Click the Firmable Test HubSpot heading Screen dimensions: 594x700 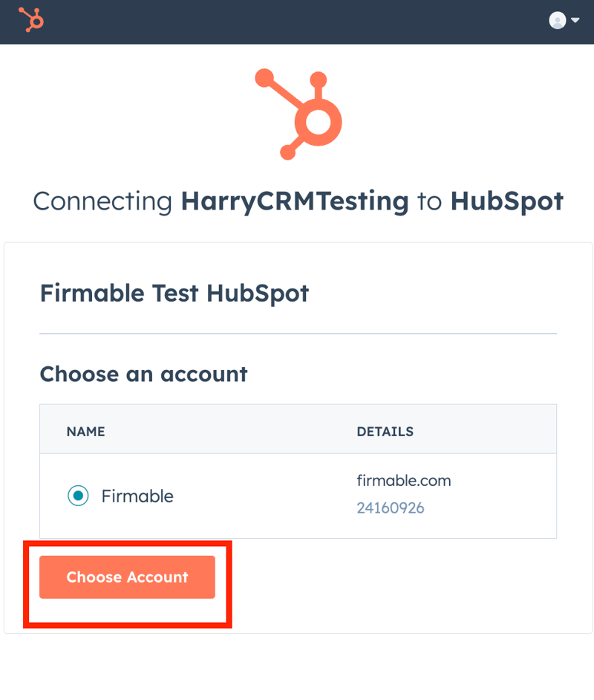[174, 293]
